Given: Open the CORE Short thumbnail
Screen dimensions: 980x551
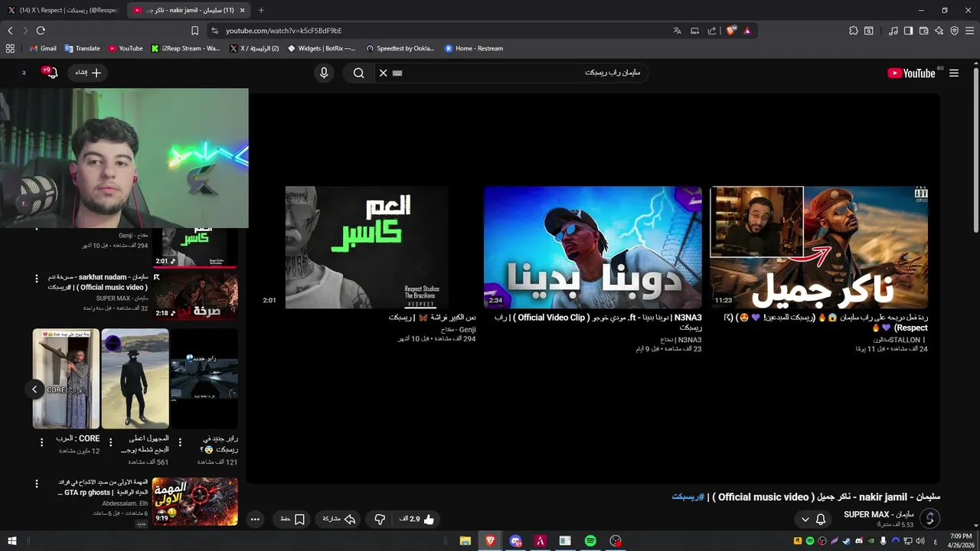Looking at the screenshot, I should pyautogui.click(x=66, y=379).
